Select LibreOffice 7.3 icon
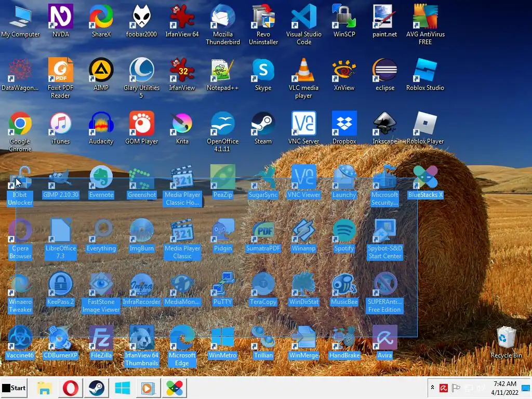This screenshot has width=532, height=399. click(60, 239)
